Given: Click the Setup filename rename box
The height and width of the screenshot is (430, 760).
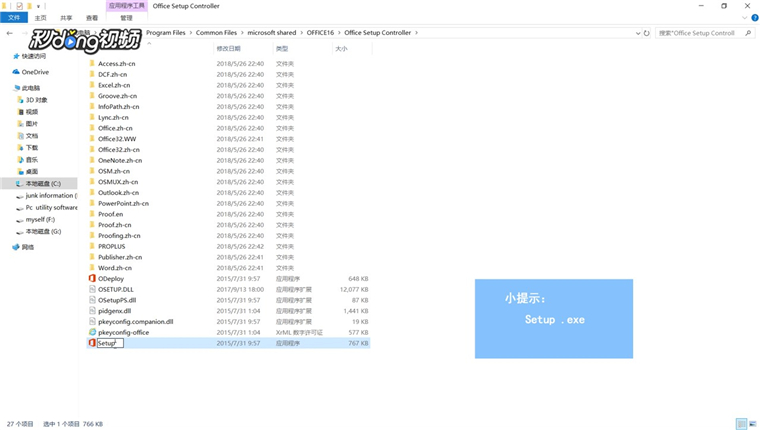Looking at the screenshot, I should pyautogui.click(x=111, y=343).
